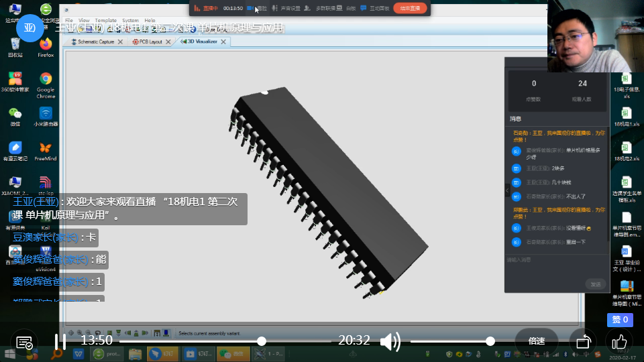Open the FreeMind desktop icon

coord(46,152)
